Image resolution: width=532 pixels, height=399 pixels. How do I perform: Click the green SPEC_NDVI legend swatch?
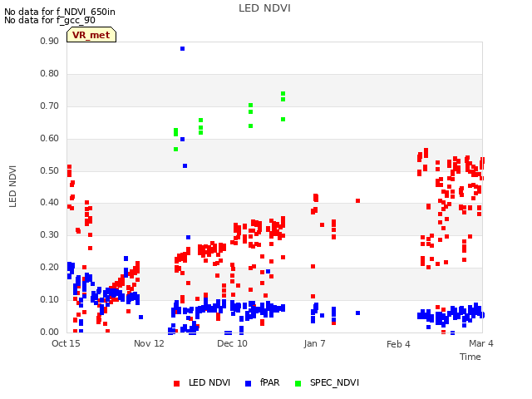point(298,383)
